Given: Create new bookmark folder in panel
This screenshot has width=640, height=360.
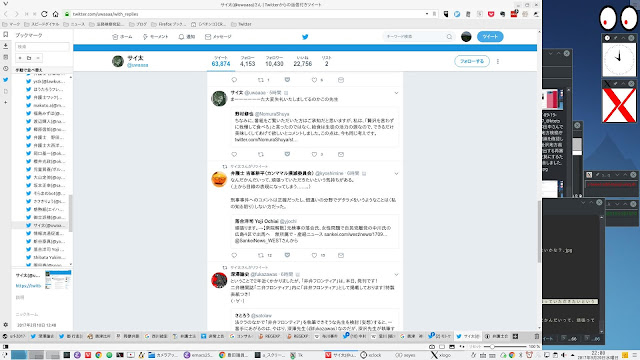Looking at the screenshot, I should [29, 58].
